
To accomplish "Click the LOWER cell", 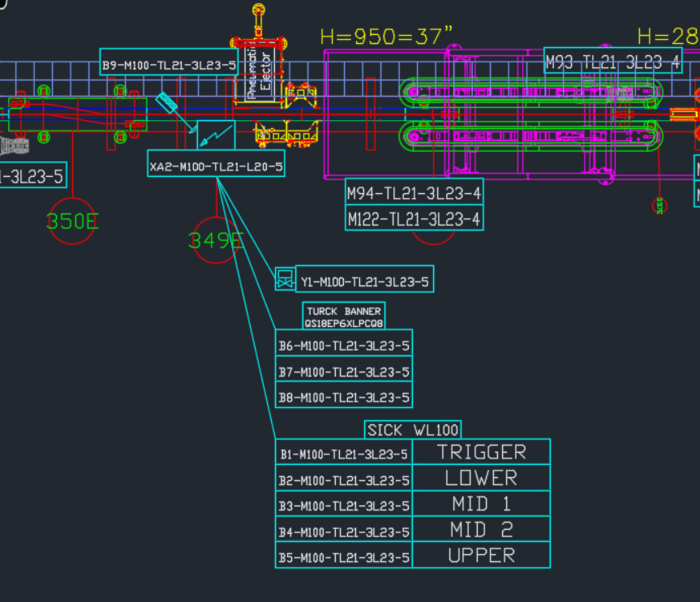I will [x=481, y=478].
